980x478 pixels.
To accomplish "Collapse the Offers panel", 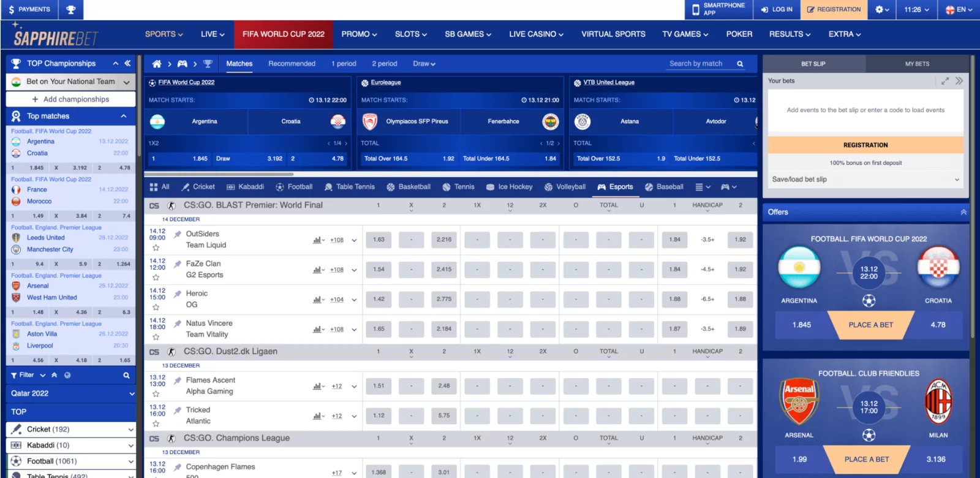I will click(963, 212).
